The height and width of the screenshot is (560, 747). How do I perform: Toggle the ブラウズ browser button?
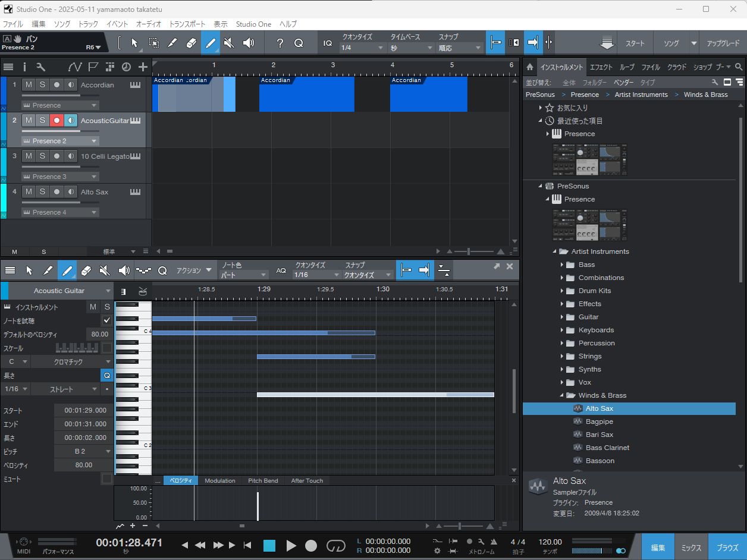coord(727,548)
